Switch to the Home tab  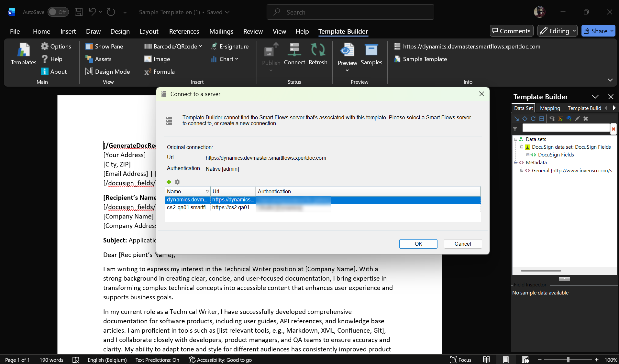click(x=41, y=31)
